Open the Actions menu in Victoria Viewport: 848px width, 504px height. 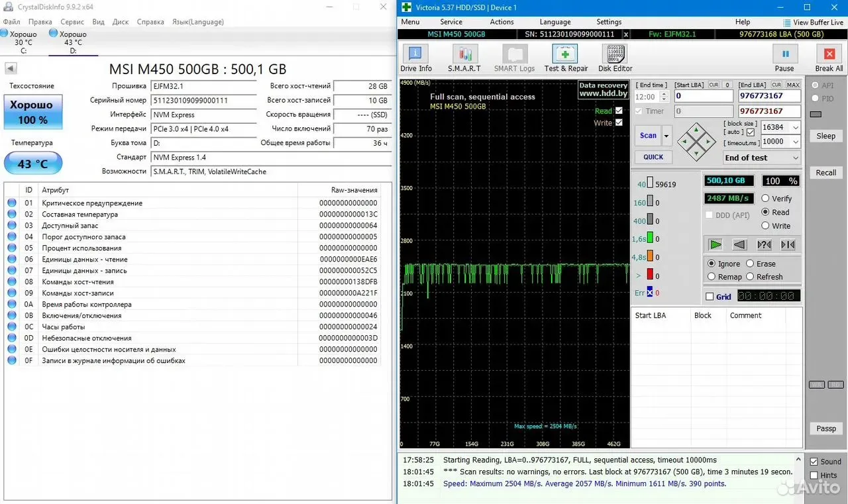coord(502,22)
